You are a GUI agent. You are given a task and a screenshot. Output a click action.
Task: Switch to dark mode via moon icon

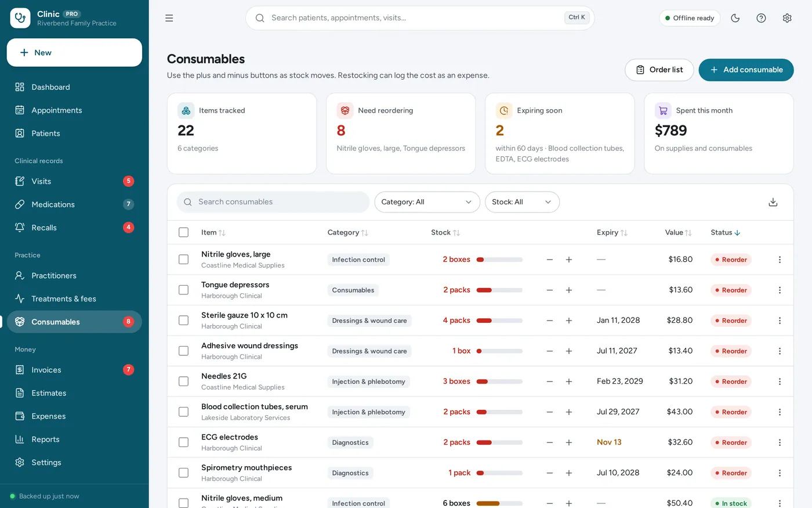tap(735, 18)
